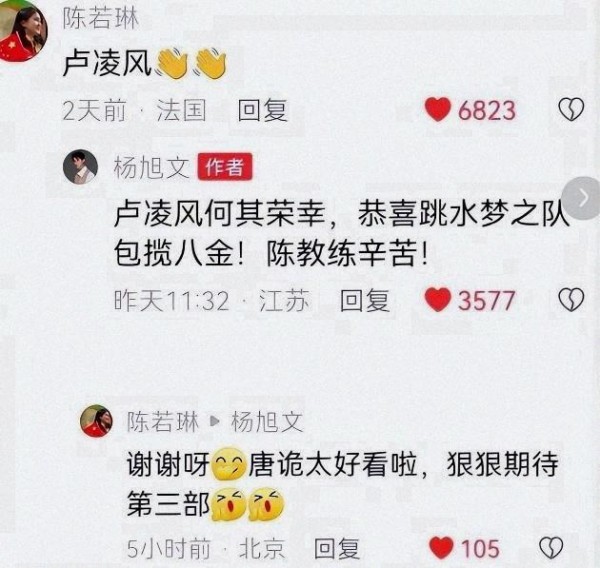Reply to 杨旭文's comment from 江苏
600x568 pixels.
(365, 300)
